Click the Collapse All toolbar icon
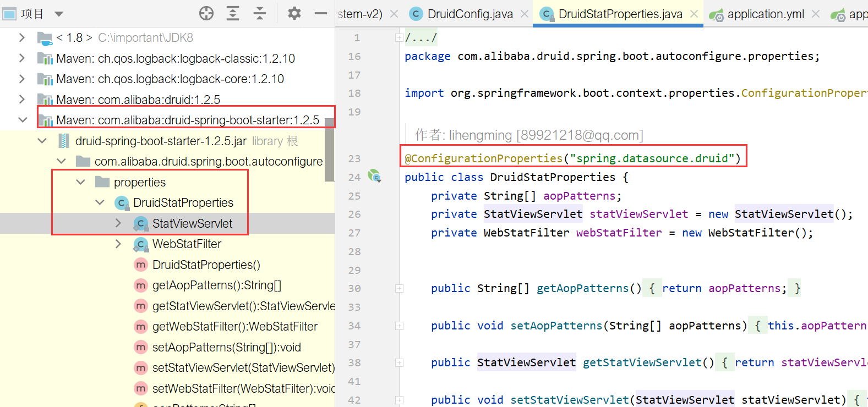Screen dimensions: 868x407 (x=260, y=13)
